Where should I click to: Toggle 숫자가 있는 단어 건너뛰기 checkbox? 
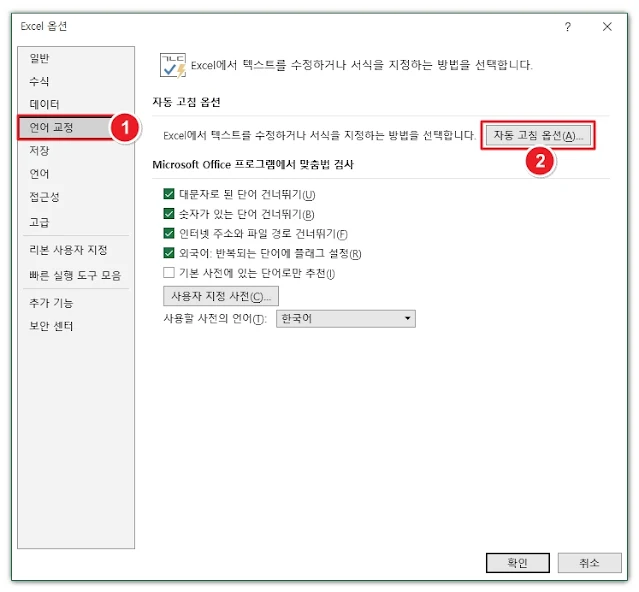pos(169,213)
